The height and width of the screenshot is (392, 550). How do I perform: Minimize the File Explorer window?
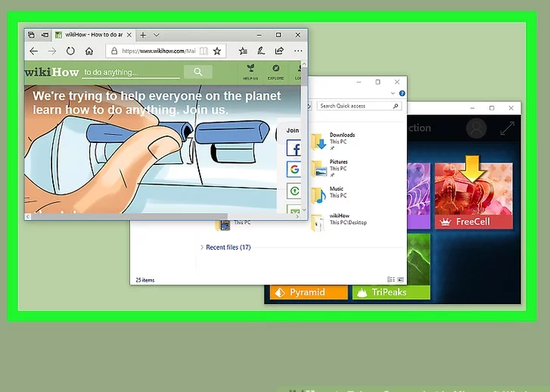point(359,82)
